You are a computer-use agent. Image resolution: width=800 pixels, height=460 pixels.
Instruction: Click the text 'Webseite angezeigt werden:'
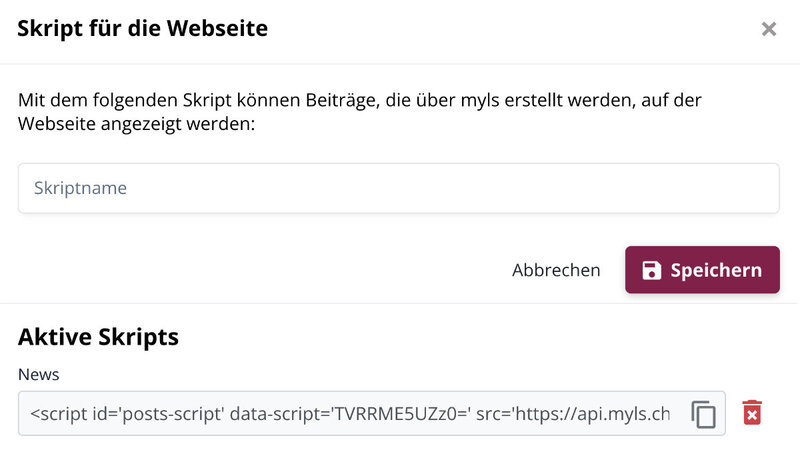coord(136,124)
